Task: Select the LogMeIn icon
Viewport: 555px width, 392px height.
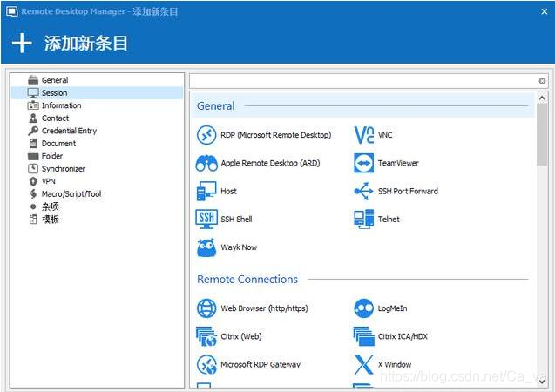Action: 364,308
